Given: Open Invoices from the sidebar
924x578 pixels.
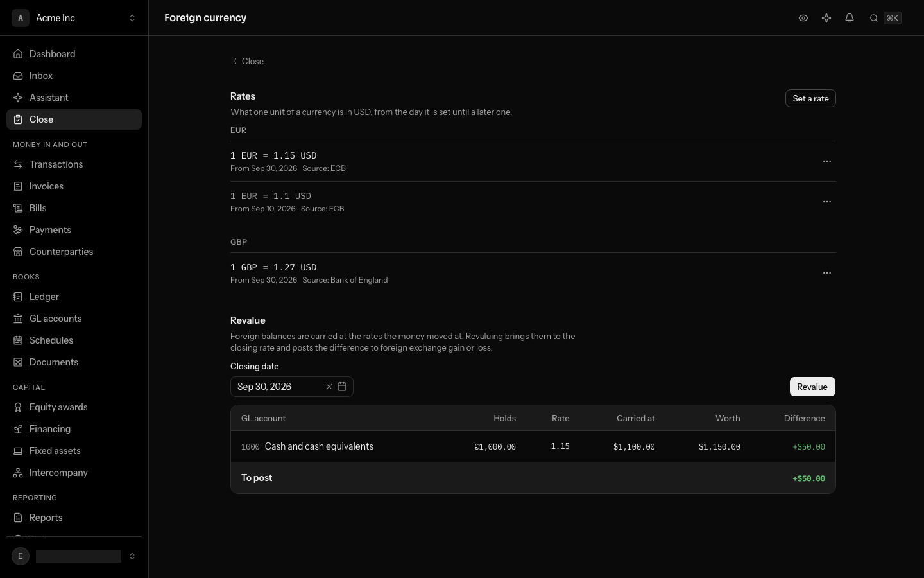Looking at the screenshot, I should point(74,186).
